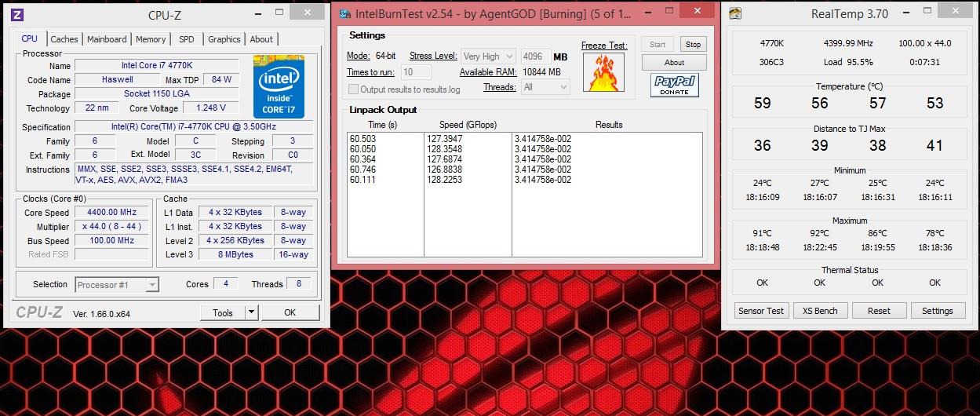This screenshot has width=980, height=416.
Task: Switch to the Graphics tab
Action: 224,39
